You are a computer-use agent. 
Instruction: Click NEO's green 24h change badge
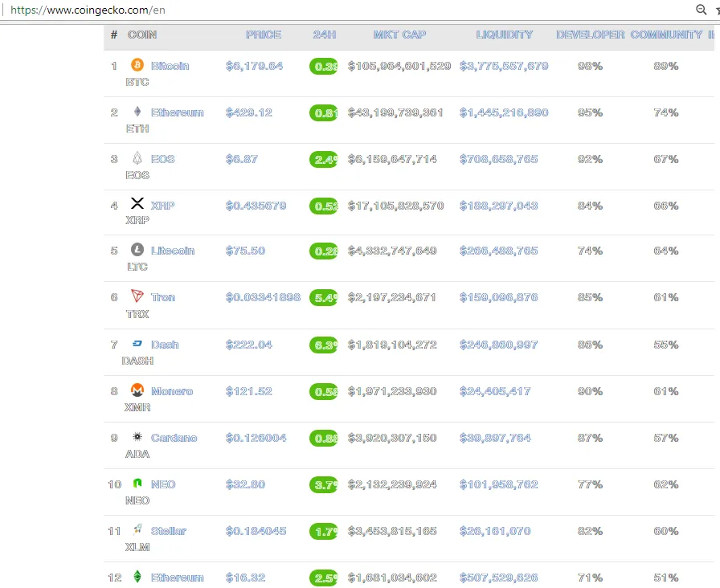point(324,485)
